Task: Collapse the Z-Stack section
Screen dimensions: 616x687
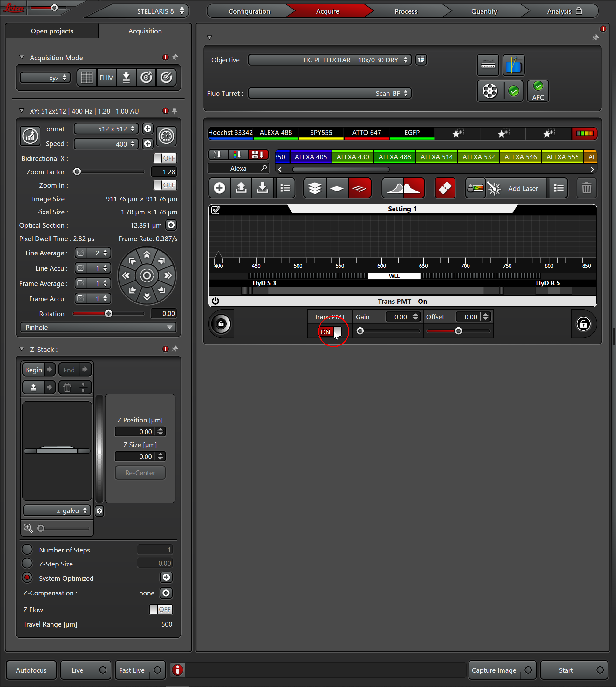Action: tap(22, 349)
